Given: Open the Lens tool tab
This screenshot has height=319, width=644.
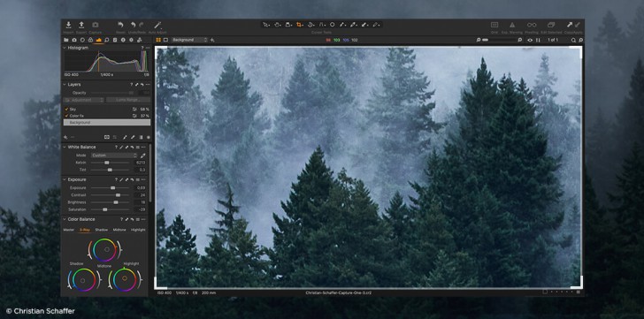Looking at the screenshot, I should coord(82,40).
